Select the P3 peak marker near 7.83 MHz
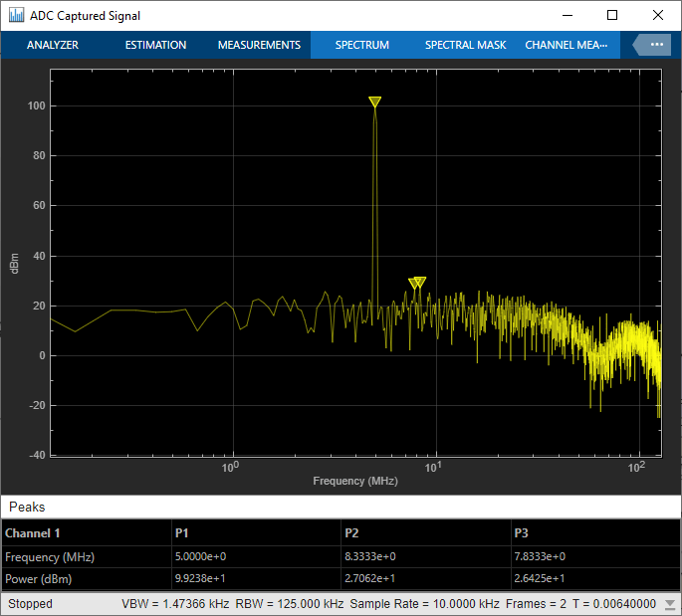The height and width of the screenshot is (616, 682). pos(414,284)
